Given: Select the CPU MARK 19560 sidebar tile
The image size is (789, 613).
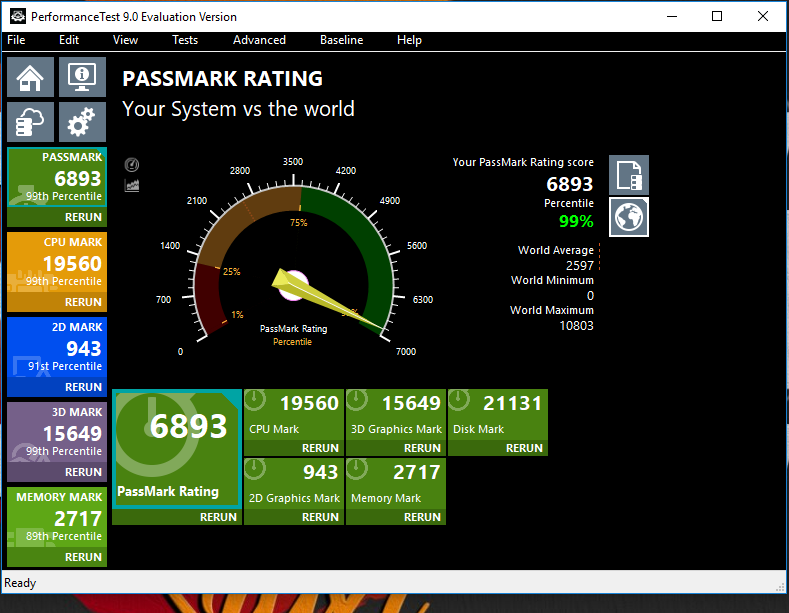Looking at the screenshot, I should tap(57, 262).
